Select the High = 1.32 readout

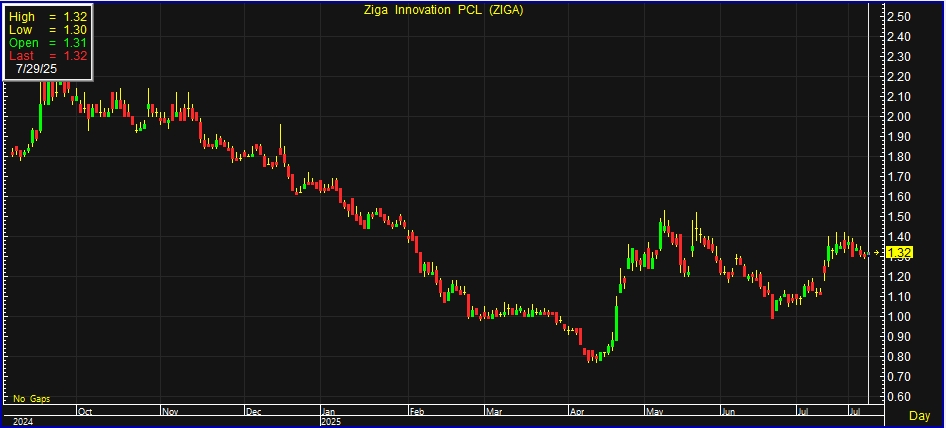click(x=48, y=16)
